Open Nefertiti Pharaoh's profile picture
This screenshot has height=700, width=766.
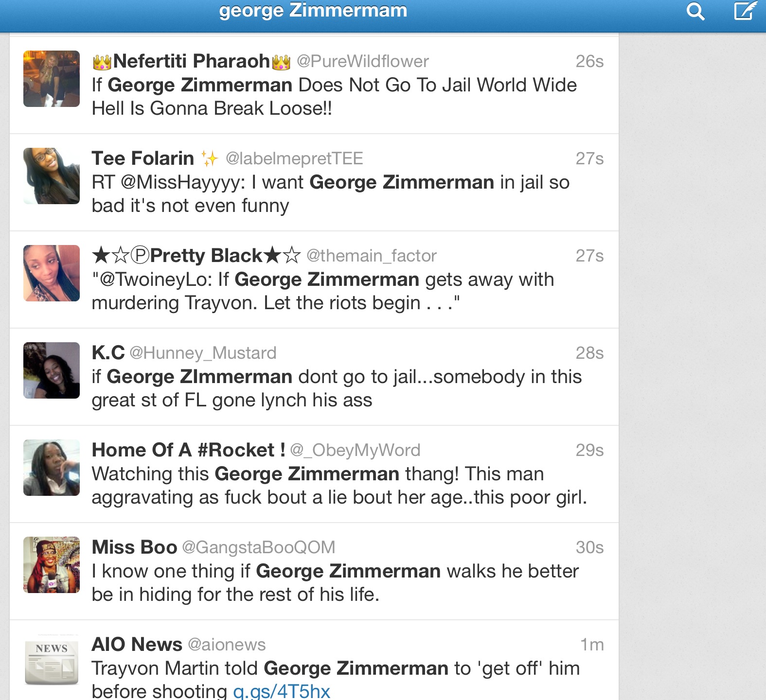pyautogui.click(x=52, y=79)
